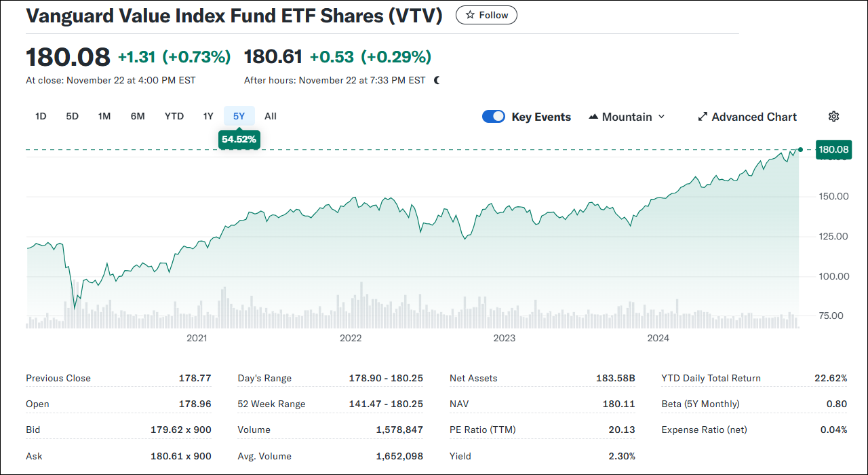Screen dimensions: 868x475
Task: Click the 180.08 price marker on the chart
Action: [833, 149]
